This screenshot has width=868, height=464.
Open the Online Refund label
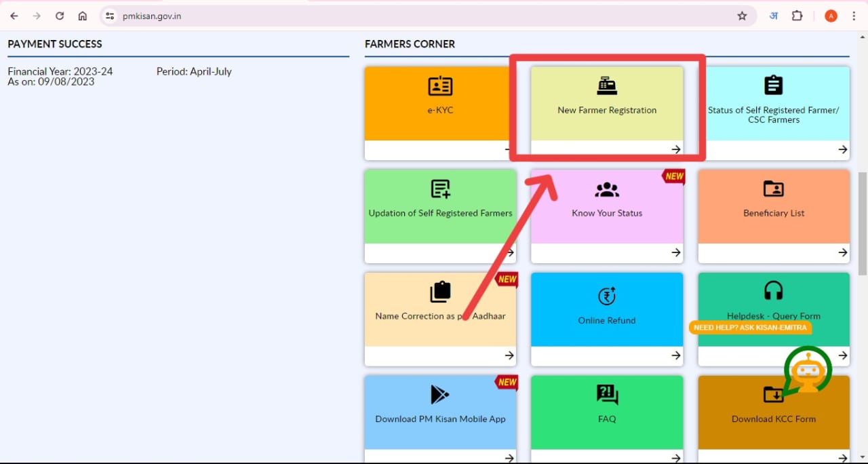click(607, 320)
